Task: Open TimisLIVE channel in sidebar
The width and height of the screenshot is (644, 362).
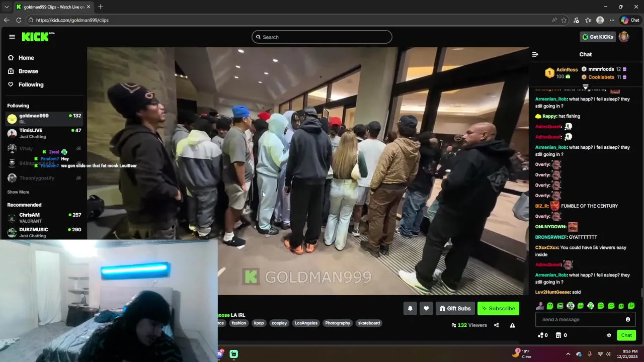Action: (x=44, y=133)
